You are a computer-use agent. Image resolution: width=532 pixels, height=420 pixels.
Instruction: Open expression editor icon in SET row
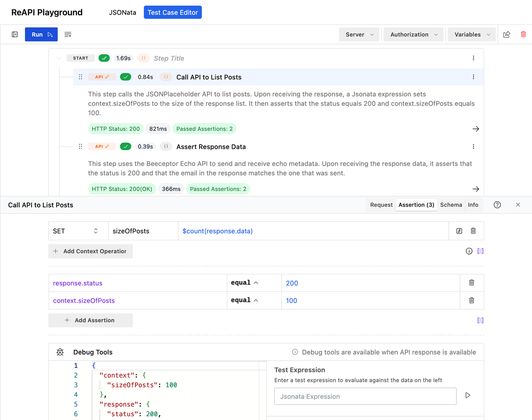(x=459, y=231)
